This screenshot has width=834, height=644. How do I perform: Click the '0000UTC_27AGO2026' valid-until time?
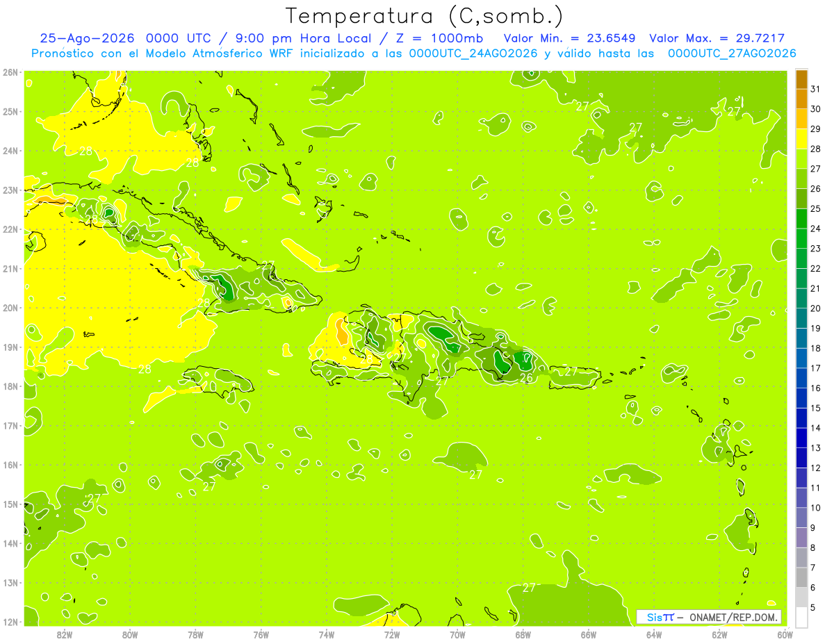(732, 53)
